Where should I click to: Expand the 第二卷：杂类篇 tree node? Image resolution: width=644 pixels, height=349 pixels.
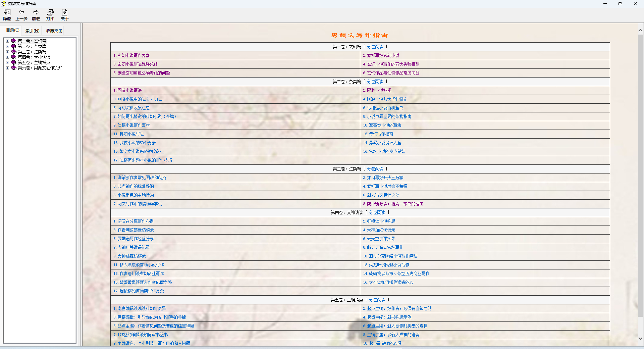[7, 46]
